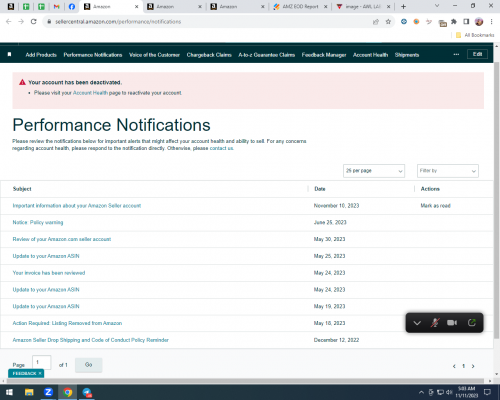Click the bookmark star icon in address bar
This screenshot has width=500, height=400.
point(388,22)
